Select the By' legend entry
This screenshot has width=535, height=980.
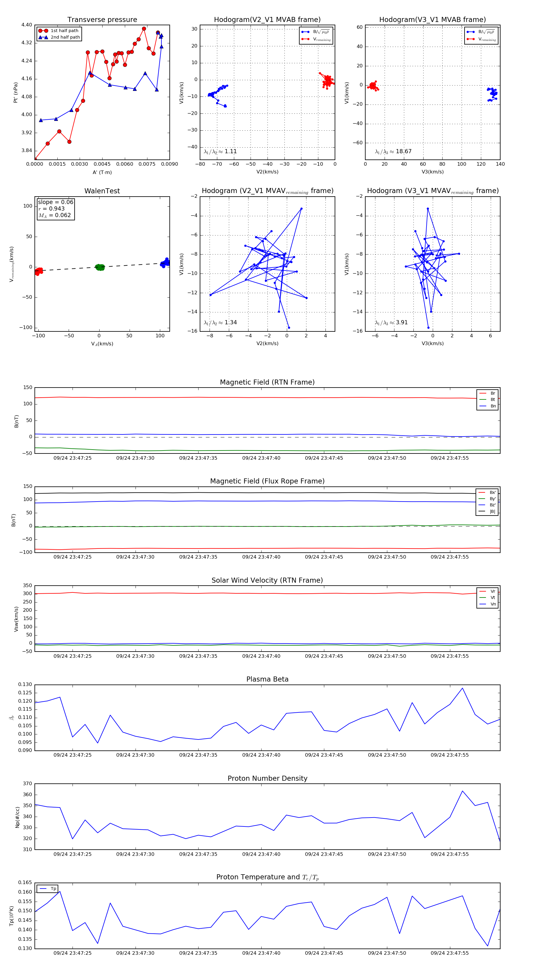[487, 499]
